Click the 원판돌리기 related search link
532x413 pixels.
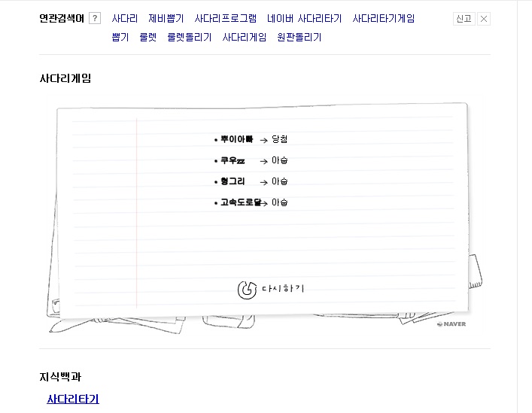(x=299, y=37)
